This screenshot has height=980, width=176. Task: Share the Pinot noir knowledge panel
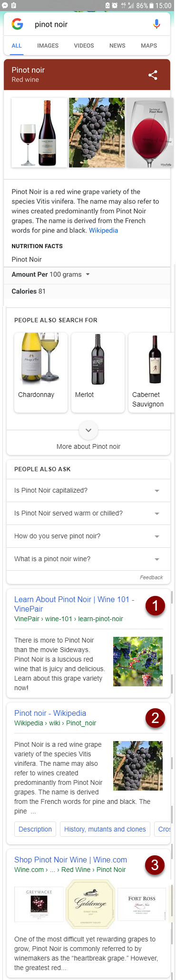point(153,75)
